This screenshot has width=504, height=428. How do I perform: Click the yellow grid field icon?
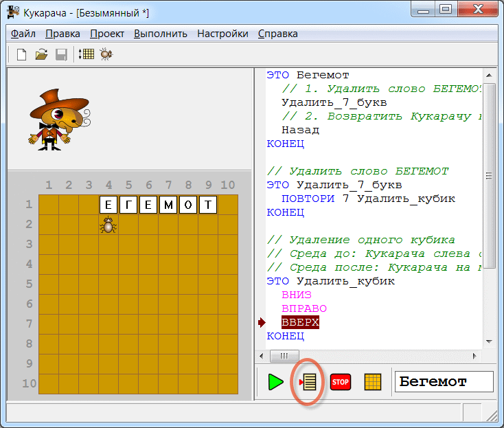click(x=373, y=382)
